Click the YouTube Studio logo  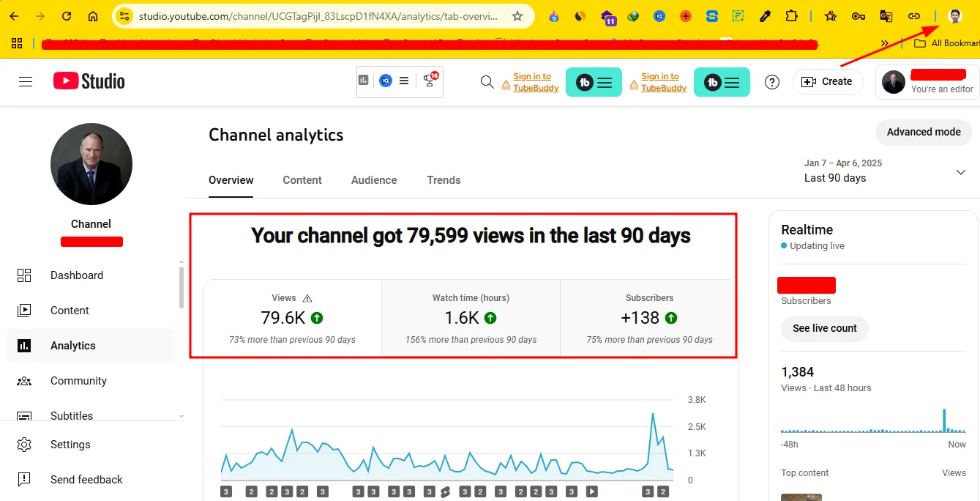point(89,81)
